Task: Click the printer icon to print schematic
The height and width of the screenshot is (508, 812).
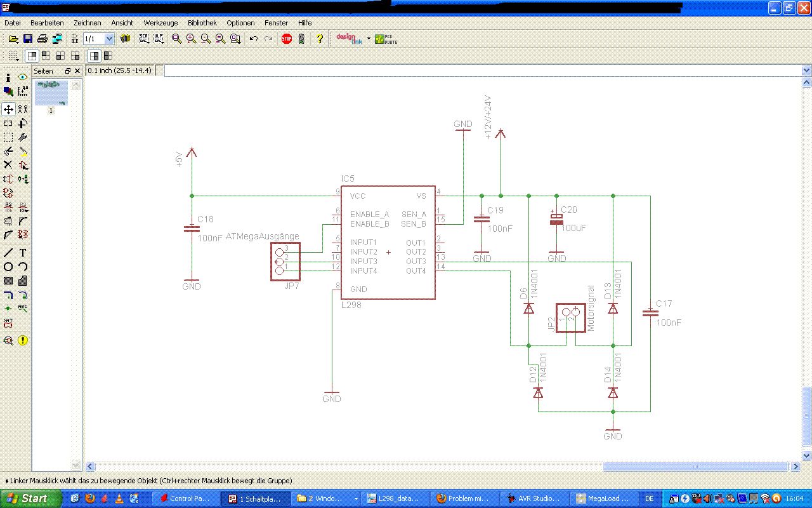Action: (42, 39)
